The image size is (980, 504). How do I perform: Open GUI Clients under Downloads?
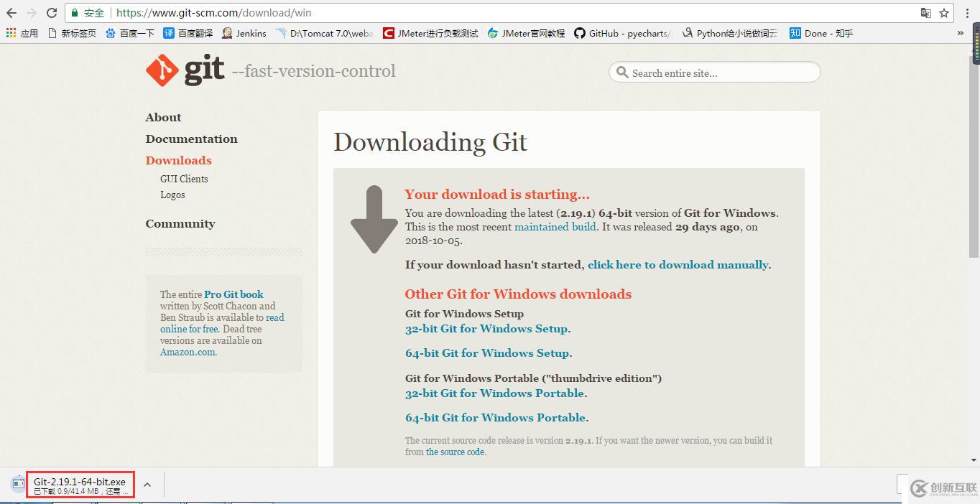[184, 179]
